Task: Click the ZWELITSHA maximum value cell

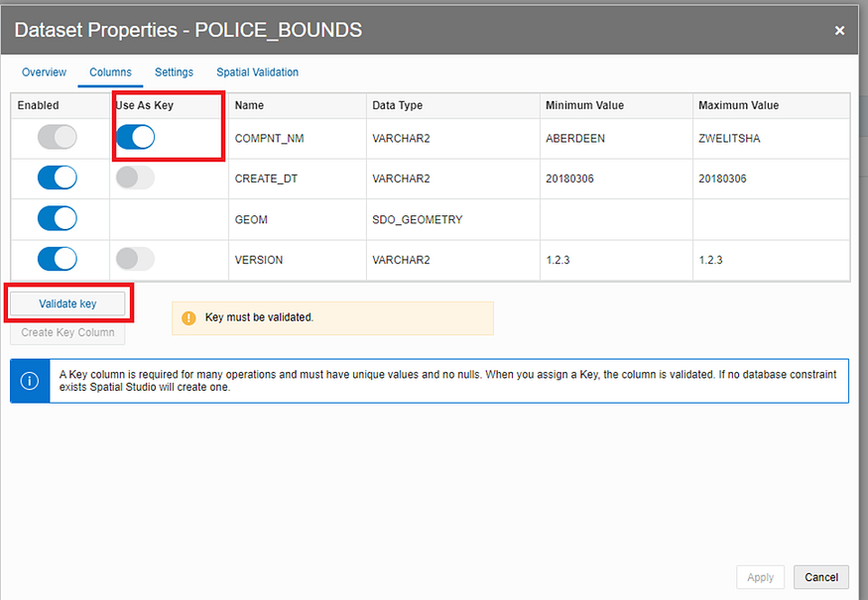Action: click(x=771, y=139)
